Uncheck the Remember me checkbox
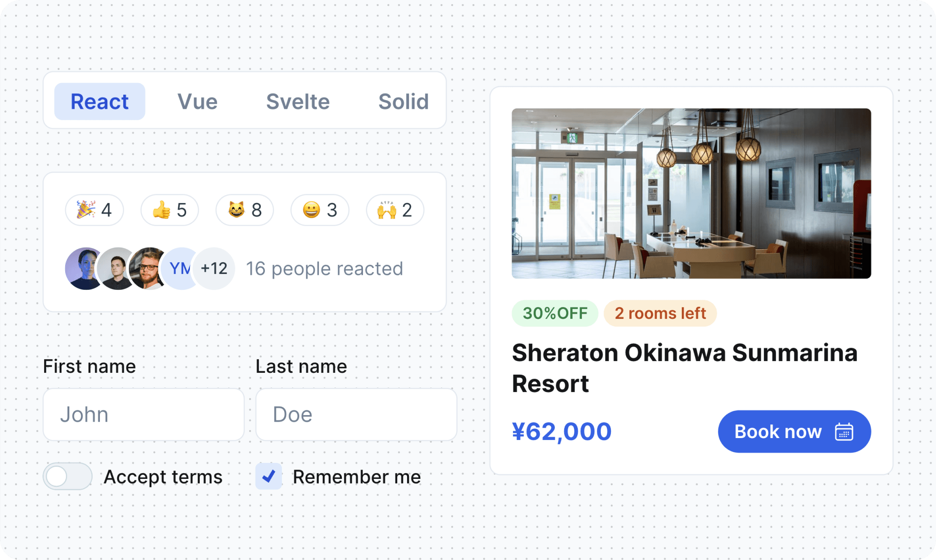Image resolution: width=936 pixels, height=560 pixels. [x=269, y=477]
